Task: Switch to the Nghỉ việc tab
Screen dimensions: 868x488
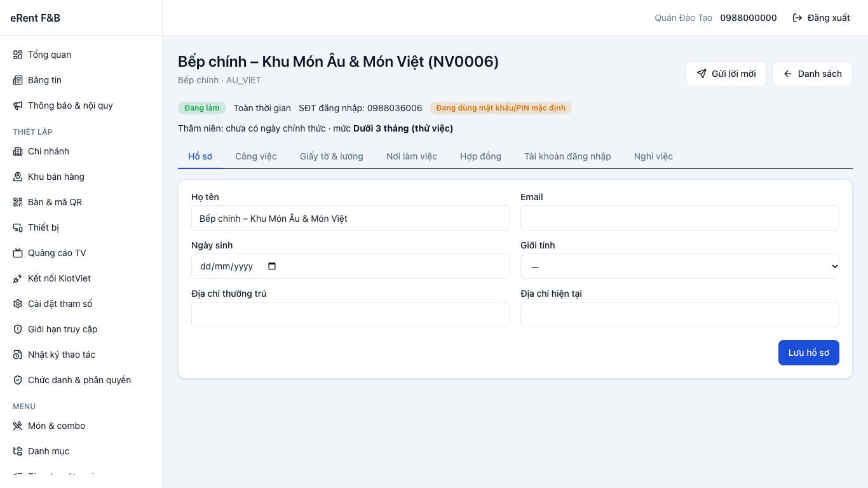Action: click(x=653, y=156)
